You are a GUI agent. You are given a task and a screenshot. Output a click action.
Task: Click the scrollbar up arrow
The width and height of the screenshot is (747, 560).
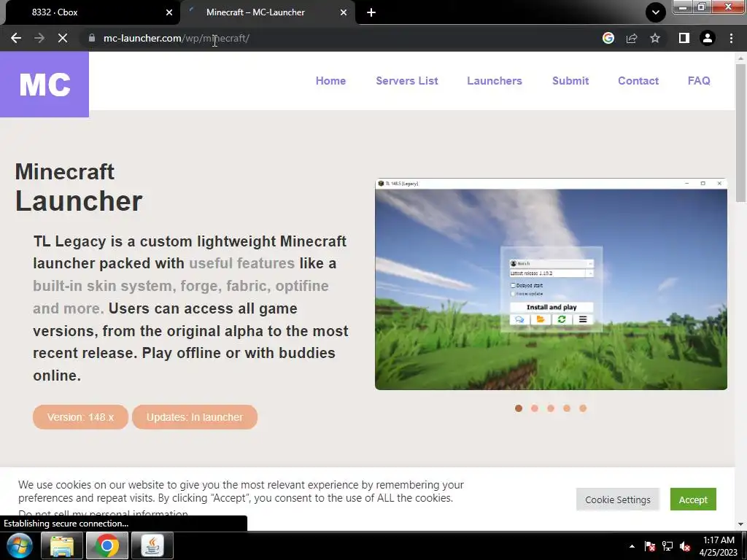(x=741, y=58)
